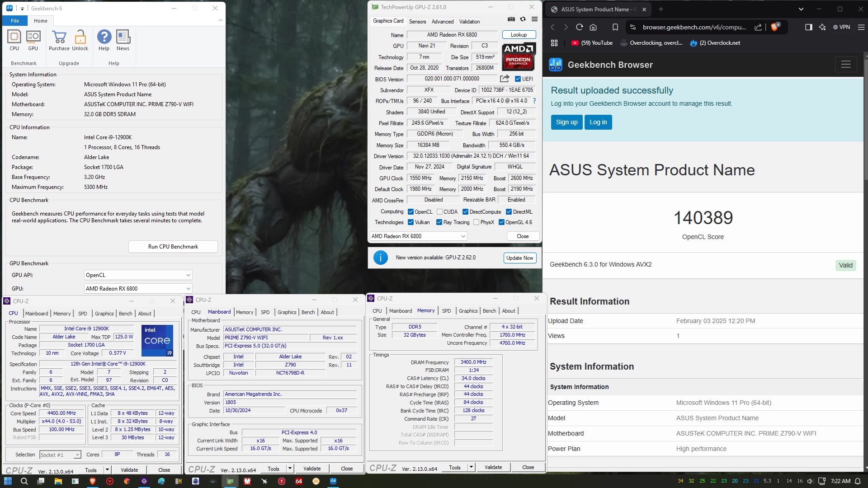Toggle the DirectCompute checkbox in GPU-Z
This screenshot has height=488, width=868.
465,212
